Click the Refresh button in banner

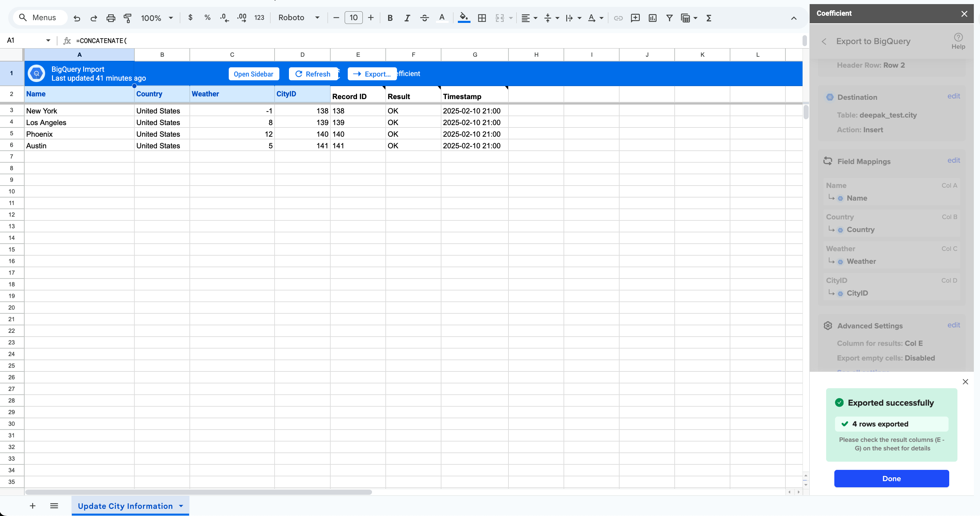313,74
